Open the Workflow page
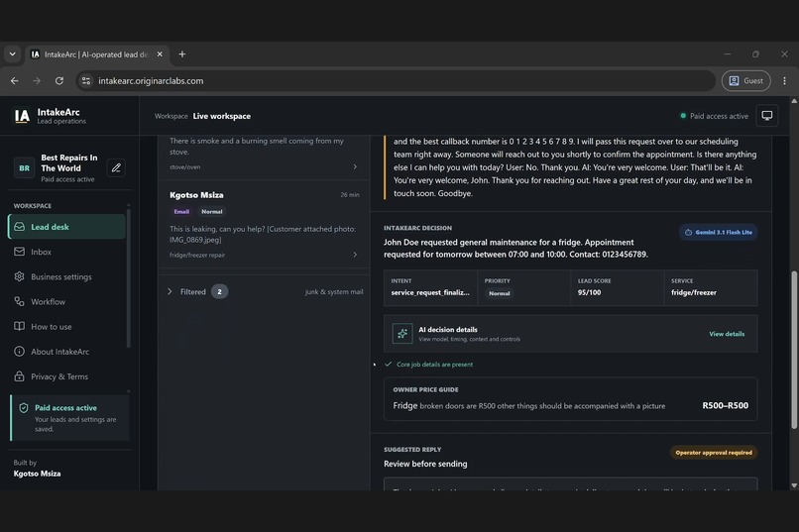Viewport: 799px width, 532px height. coord(66,301)
